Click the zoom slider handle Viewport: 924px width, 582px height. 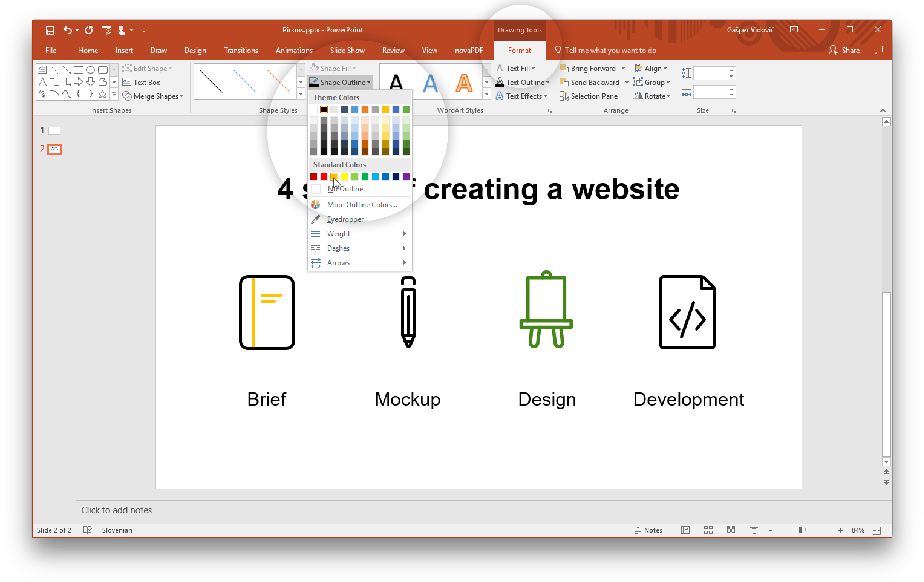[800, 530]
